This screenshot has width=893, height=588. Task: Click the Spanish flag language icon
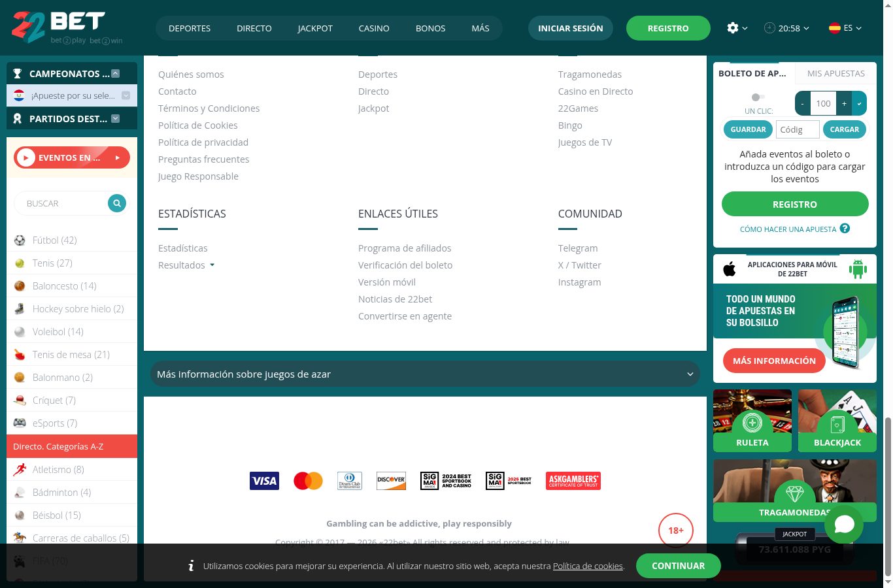tap(835, 28)
